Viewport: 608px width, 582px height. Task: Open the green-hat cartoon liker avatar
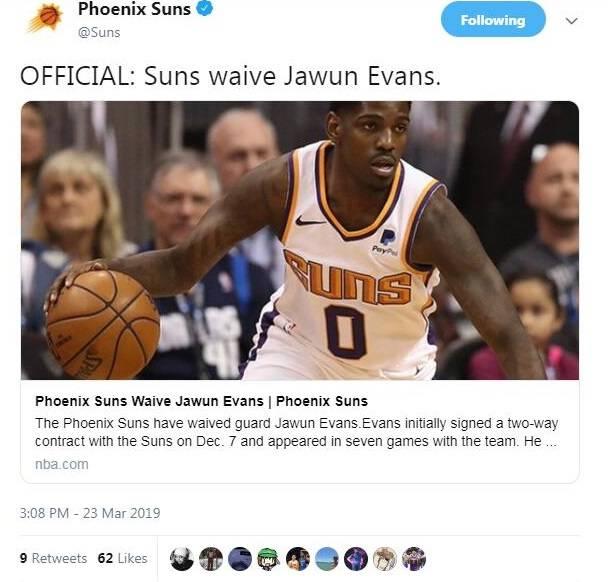point(269,559)
